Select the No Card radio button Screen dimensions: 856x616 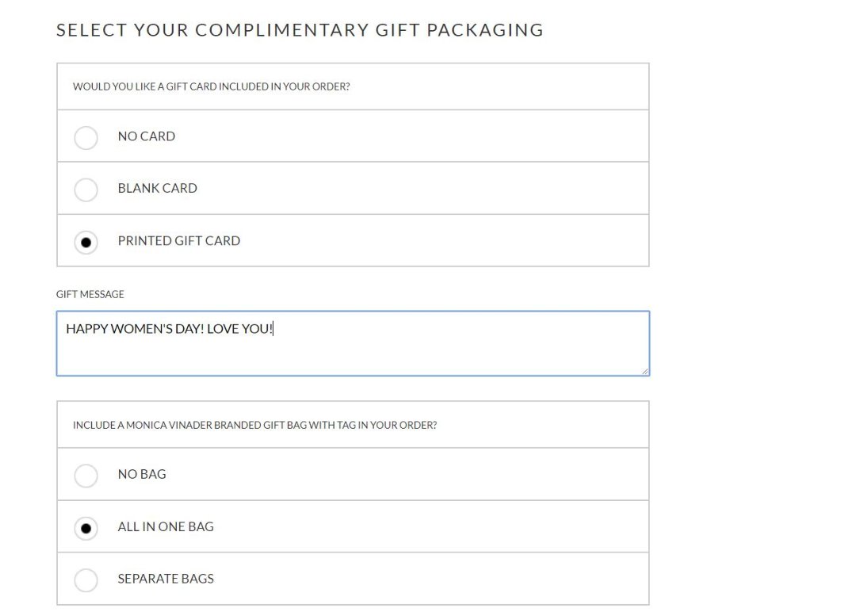click(x=86, y=137)
